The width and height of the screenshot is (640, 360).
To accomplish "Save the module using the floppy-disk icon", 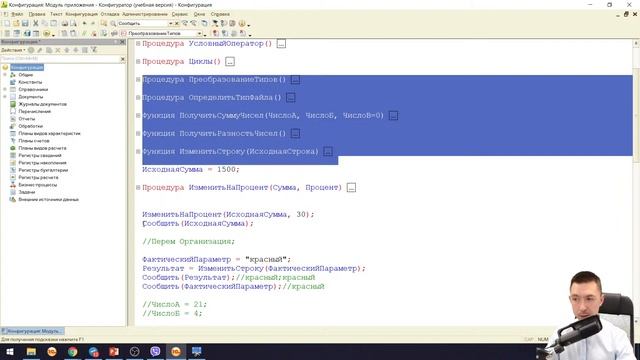I will click(x=25, y=24).
